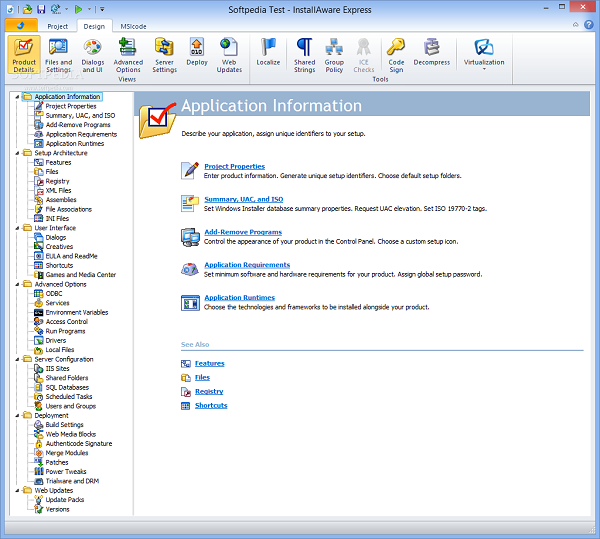Viewport: 600px width, 539px height.
Task: Click the Code Sign key icon
Action: coord(396,54)
